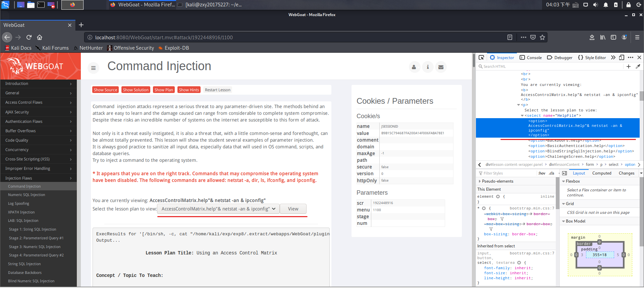The height and width of the screenshot is (288, 644).
Task: Create a new node in the inspector
Action: click(629, 66)
